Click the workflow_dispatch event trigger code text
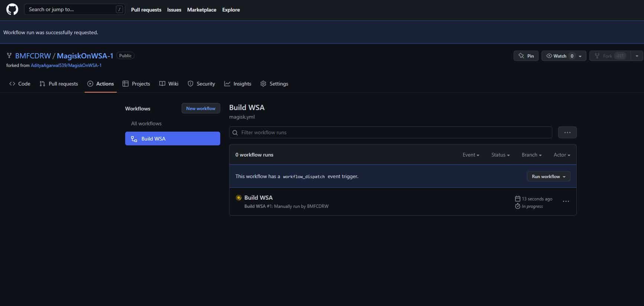 304,177
